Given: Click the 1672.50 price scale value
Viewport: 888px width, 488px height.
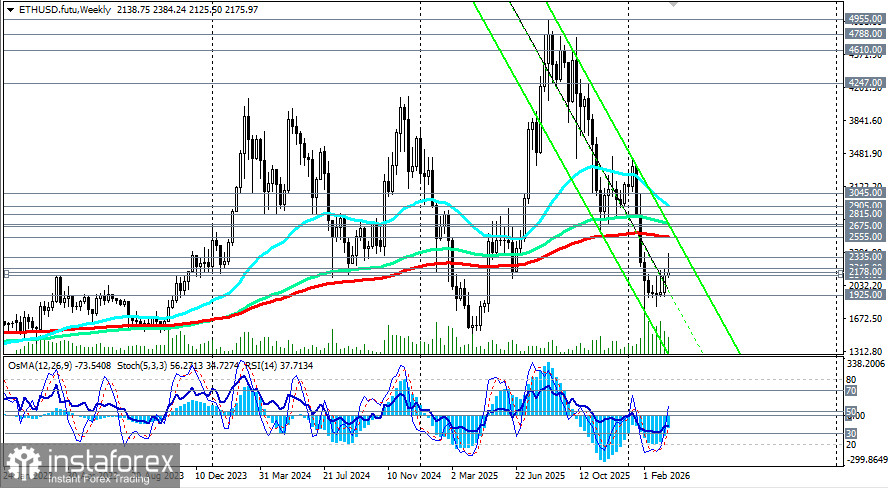Looking at the screenshot, I should (x=864, y=319).
